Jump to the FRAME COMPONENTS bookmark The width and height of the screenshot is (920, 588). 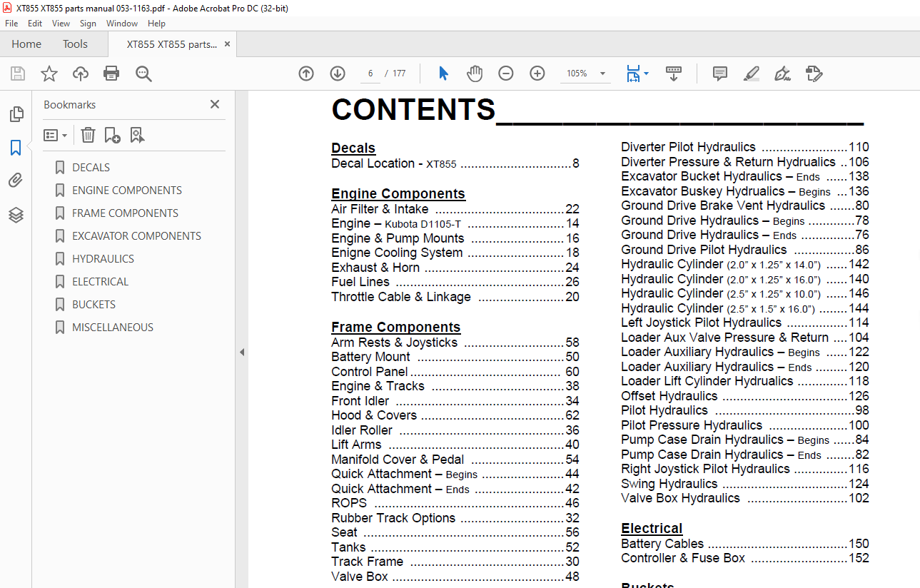pos(125,213)
